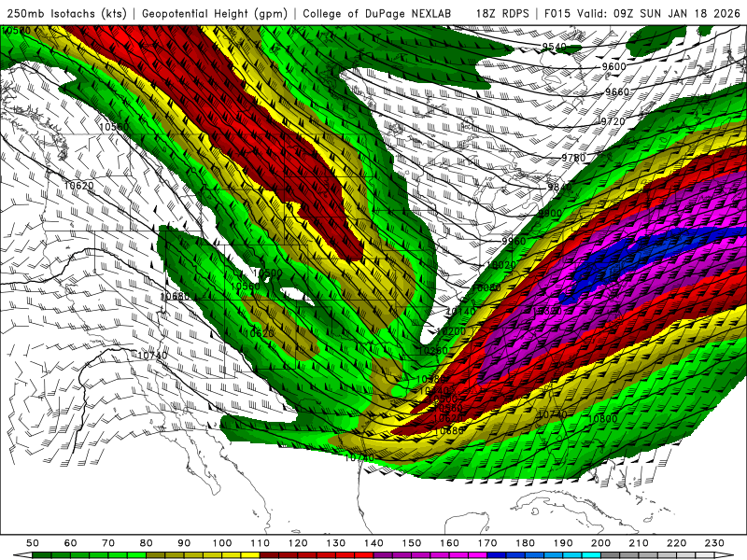Pick the bright yellow swatch beside dark red
This screenshot has height=560, width=747.
pyautogui.click(x=250, y=554)
